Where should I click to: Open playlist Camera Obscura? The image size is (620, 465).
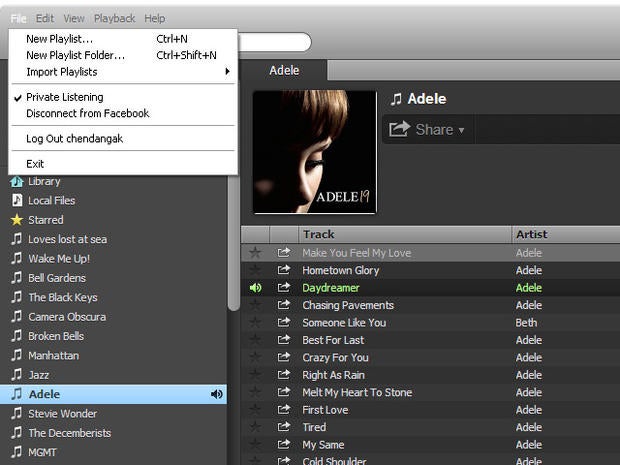point(67,317)
